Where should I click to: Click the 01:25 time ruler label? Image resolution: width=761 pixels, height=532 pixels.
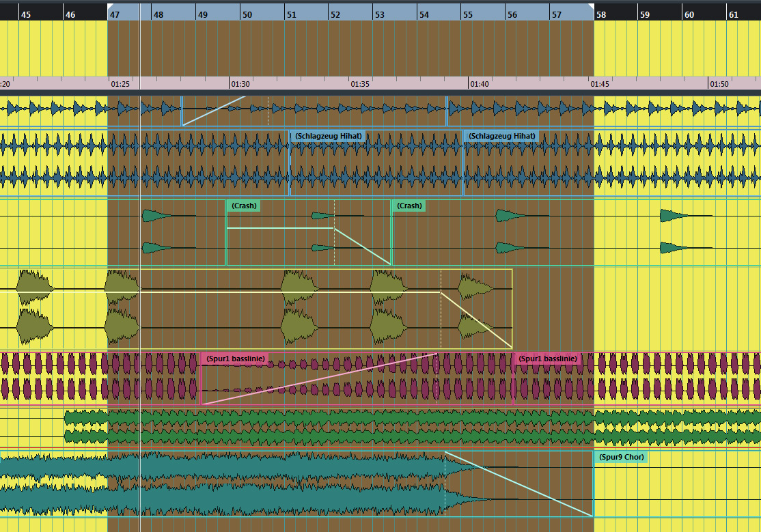120,84
